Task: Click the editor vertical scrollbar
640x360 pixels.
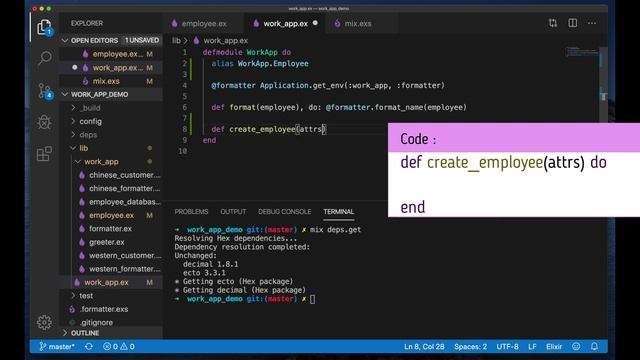Action: click(603, 84)
